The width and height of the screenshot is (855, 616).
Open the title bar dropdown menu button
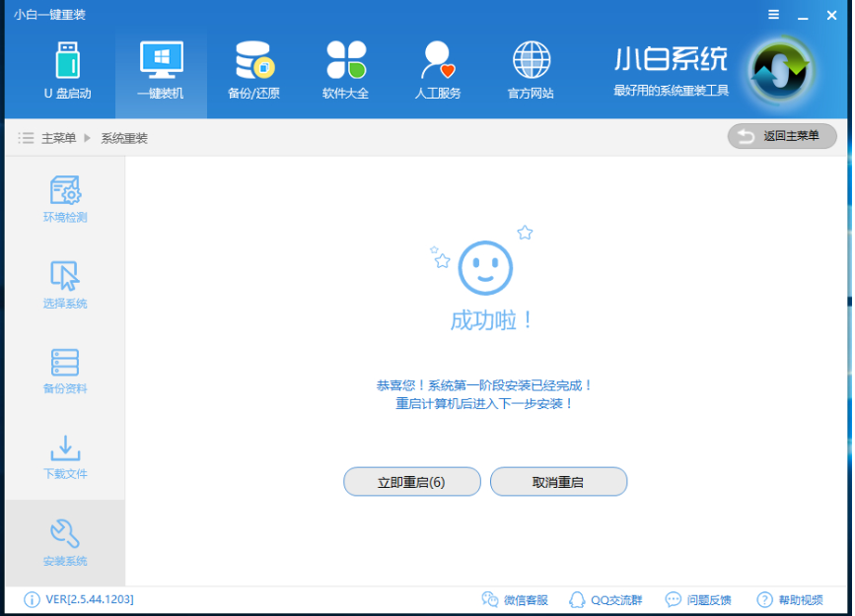tap(772, 14)
